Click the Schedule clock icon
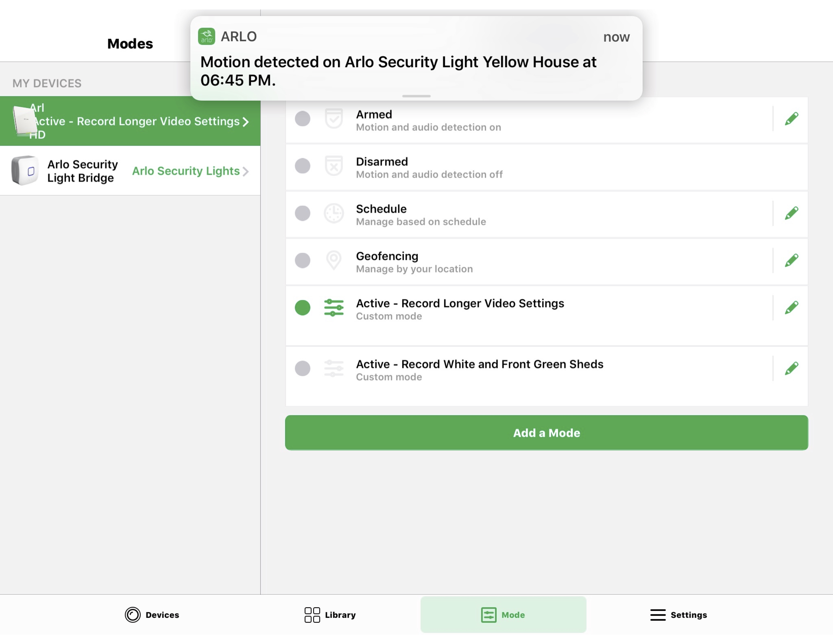 [x=333, y=213]
